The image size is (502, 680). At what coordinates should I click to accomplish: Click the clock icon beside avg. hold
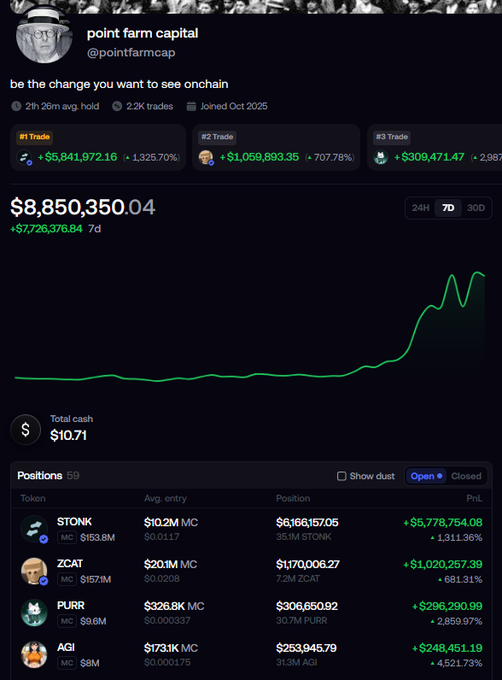pos(16,106)
